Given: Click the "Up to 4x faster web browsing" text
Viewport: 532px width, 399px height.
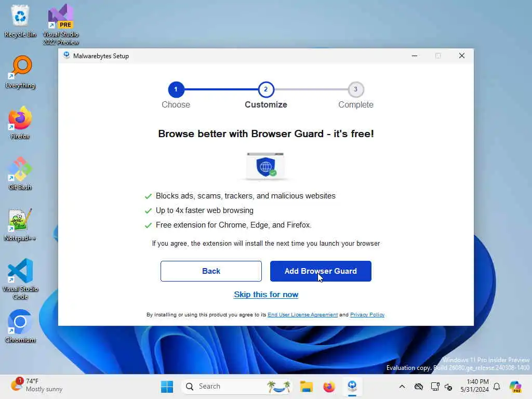Looking at the screenshot, I should point(204,210).
